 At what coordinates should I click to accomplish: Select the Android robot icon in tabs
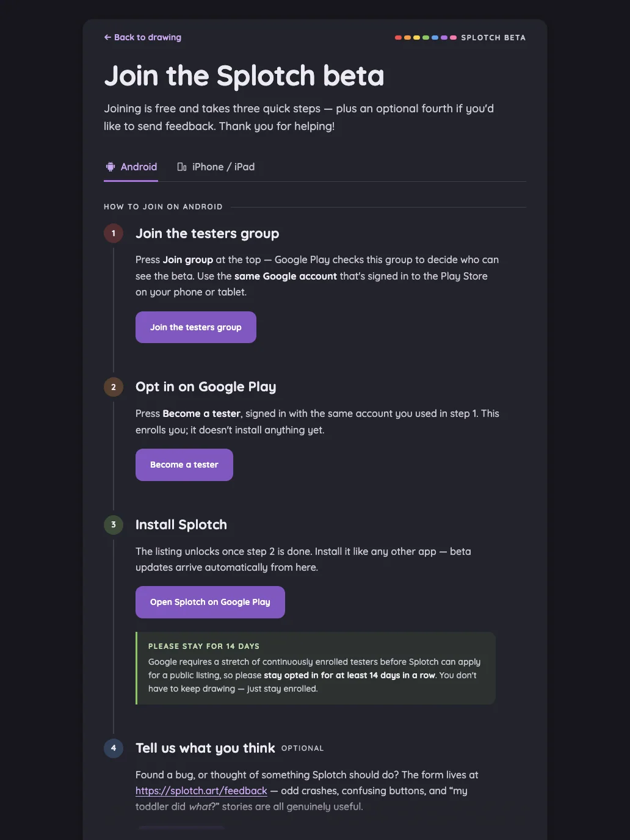click(x=110, y=167)
